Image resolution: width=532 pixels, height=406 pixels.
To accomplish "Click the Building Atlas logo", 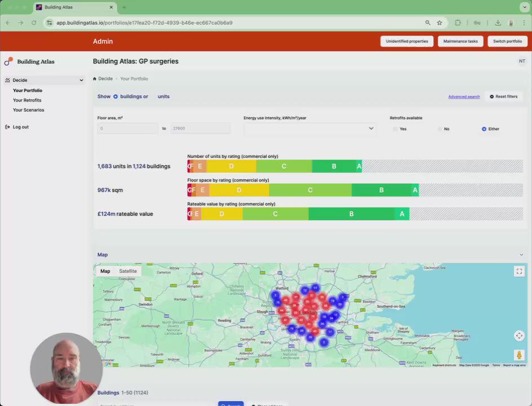I will 29,61.
